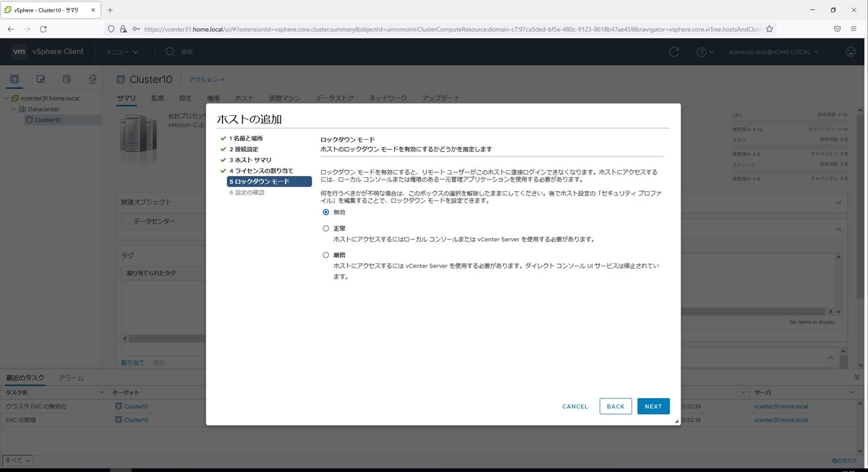Click the vSphere vm logo icon
The image size is (868, 472).
20,51
